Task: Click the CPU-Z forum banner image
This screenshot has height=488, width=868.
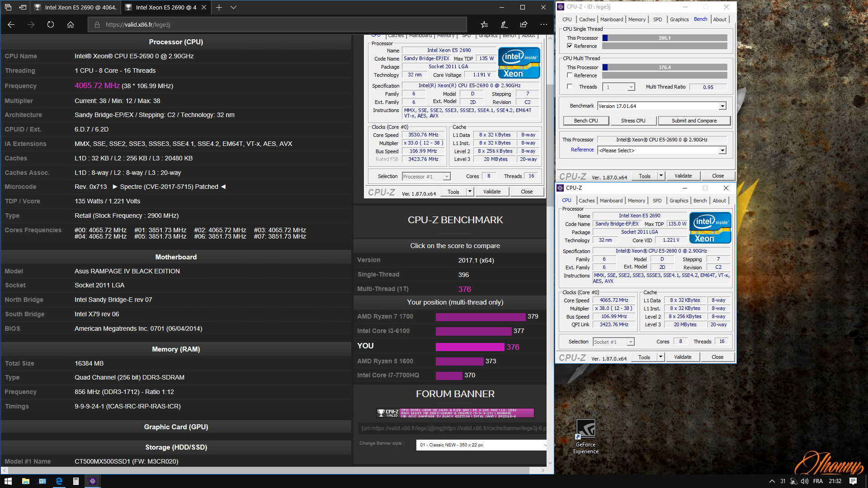Action: (x=455, y=413)
